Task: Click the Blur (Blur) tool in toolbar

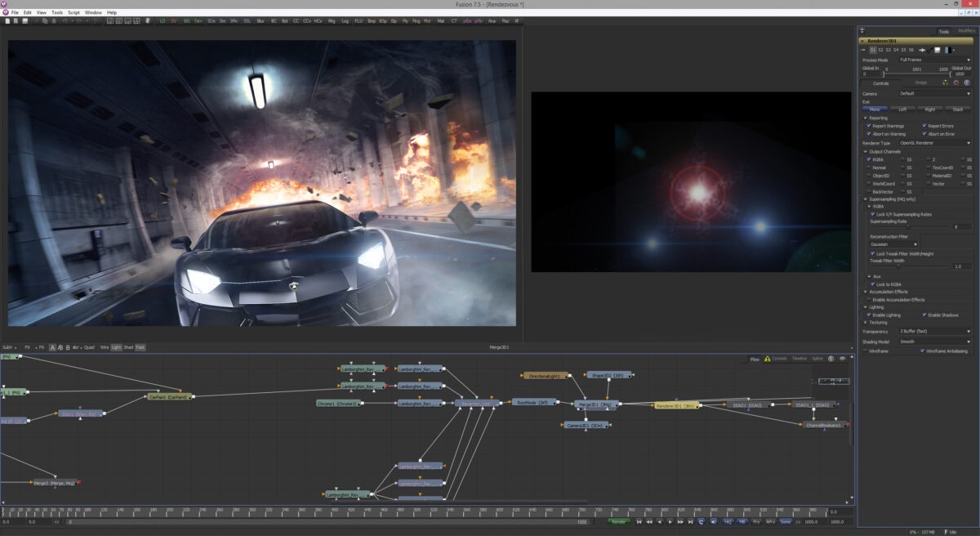Action: coord(260,20)
